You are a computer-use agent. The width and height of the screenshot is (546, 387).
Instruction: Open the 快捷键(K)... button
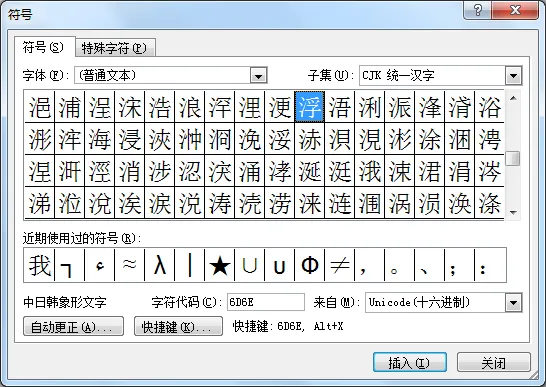(x=178, y=326)
